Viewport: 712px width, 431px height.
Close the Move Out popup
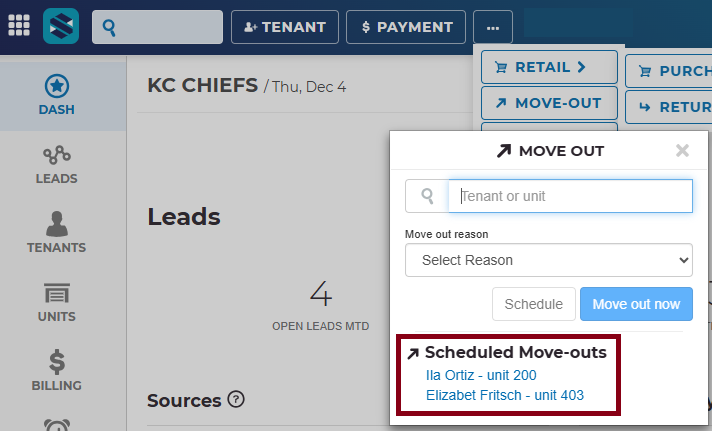tap(682, 151)
